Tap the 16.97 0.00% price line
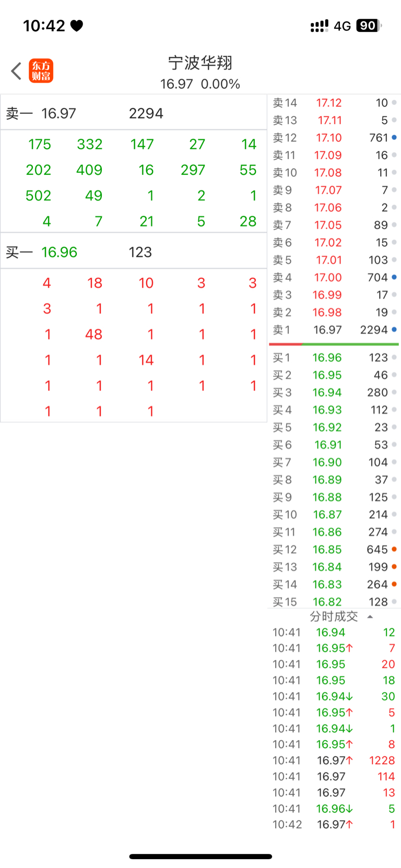The height and width of the screenshot is (868, 401). [200, 84]
